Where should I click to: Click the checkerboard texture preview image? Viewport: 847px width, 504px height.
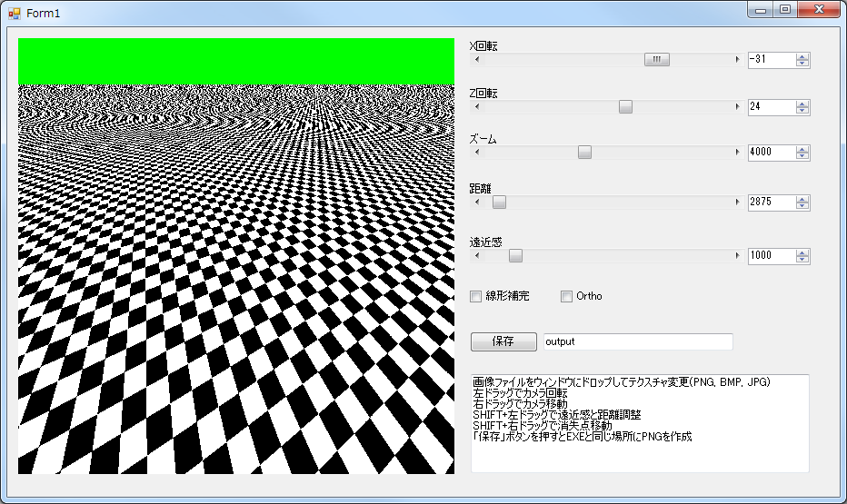236,256
